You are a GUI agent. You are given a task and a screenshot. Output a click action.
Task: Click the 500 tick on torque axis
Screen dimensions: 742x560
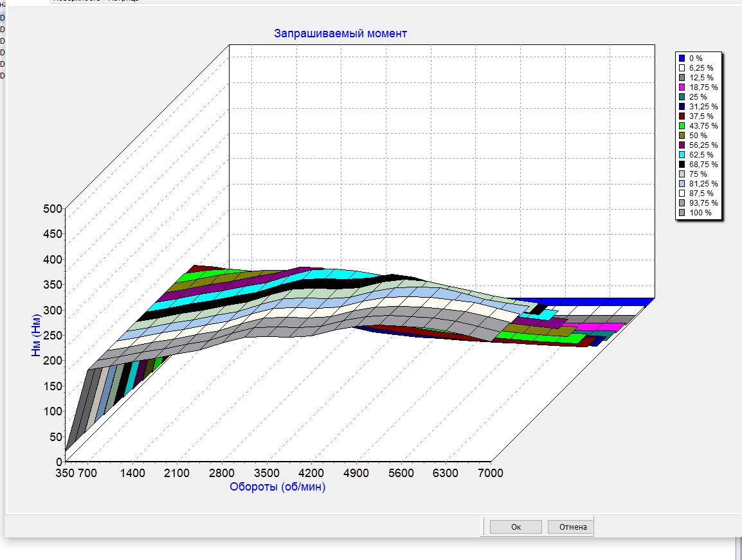pos(53,208)
